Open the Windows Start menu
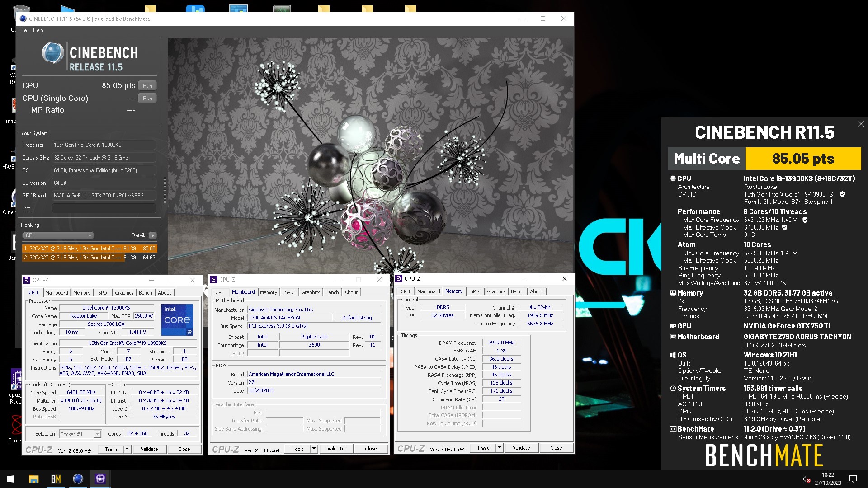The image size is (868, 488). point(11,479)
